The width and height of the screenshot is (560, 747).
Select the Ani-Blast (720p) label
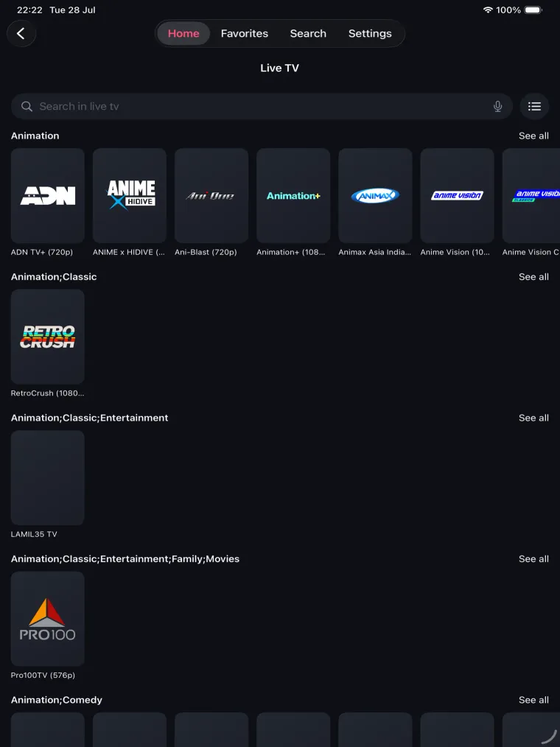(206, 252)
